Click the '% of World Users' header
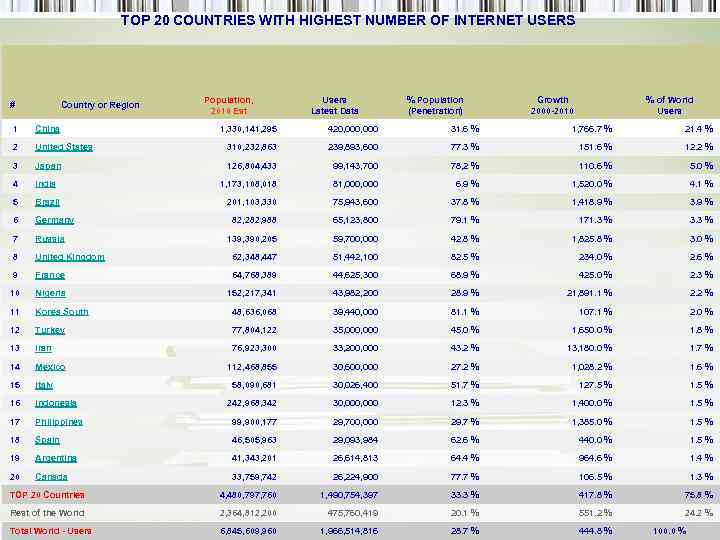This screenshot has height=540, width=720. click(669, 105)
